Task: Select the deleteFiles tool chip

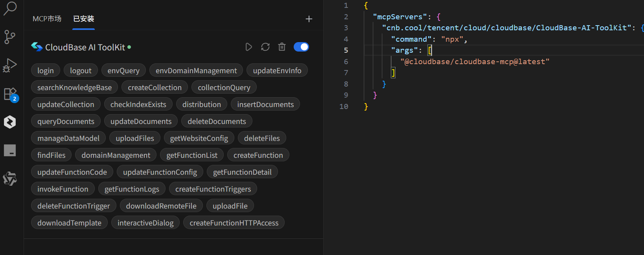Action: tap(262, 138)
